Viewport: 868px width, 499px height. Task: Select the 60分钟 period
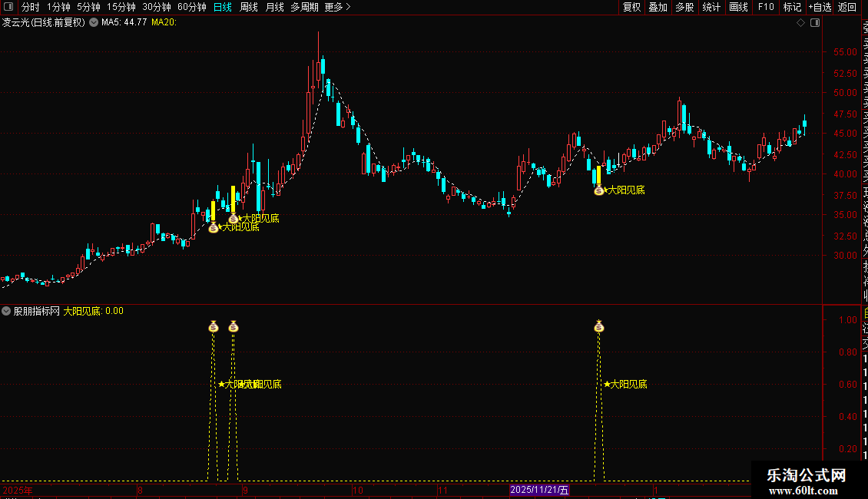[x=192, y=7]
